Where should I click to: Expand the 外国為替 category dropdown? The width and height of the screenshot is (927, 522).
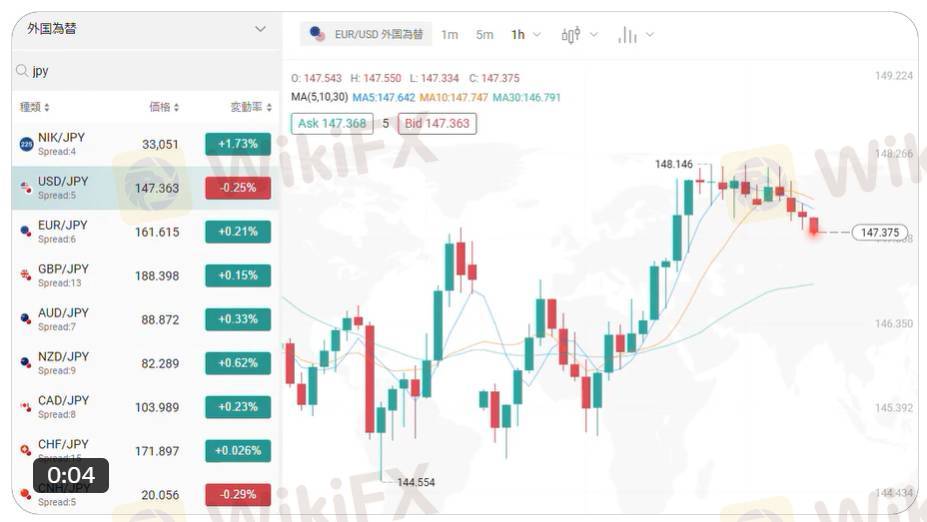click(260, 29)
